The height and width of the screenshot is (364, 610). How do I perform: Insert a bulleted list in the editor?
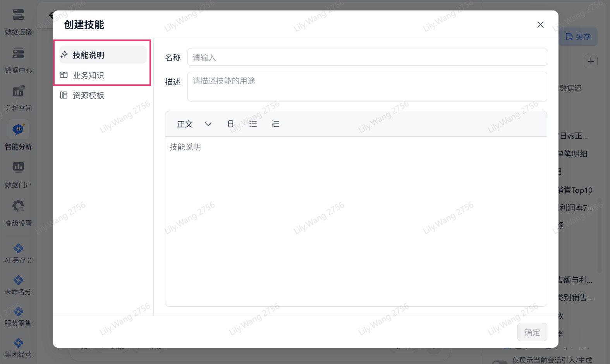[x=253, y=124]
